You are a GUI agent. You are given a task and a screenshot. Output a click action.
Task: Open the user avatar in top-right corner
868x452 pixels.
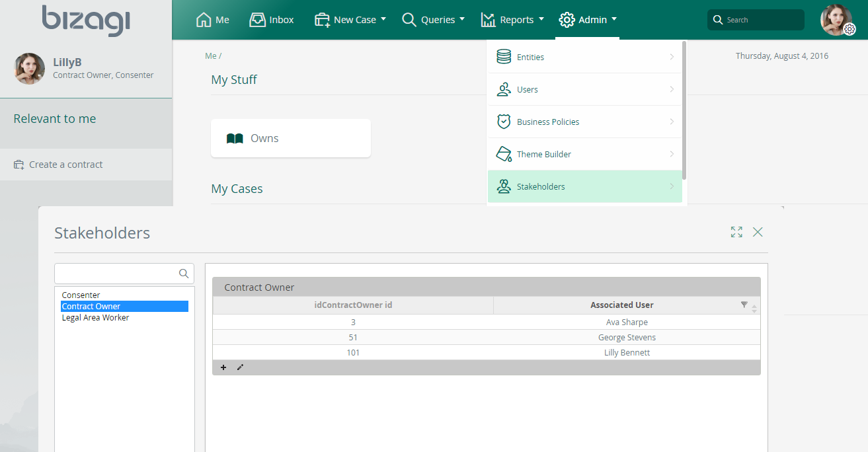tap(836, 19)
